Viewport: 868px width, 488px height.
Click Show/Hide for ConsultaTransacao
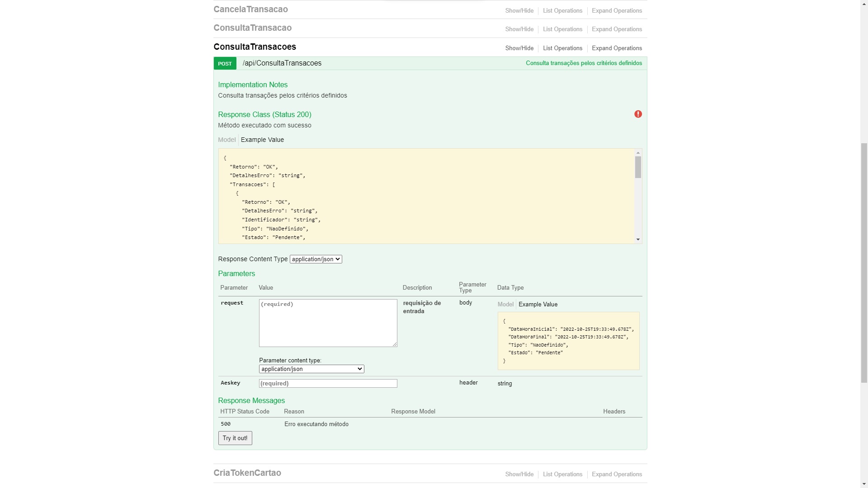[x=519, y=29]
